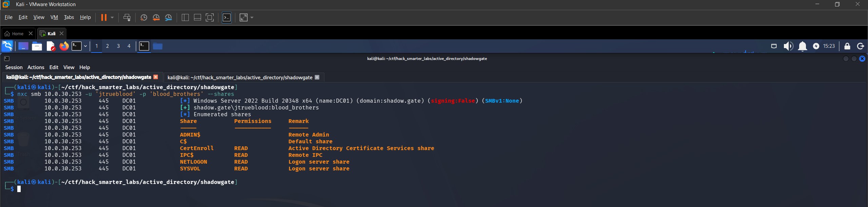Select the first shadowgate terminal tab

(79, 77)
